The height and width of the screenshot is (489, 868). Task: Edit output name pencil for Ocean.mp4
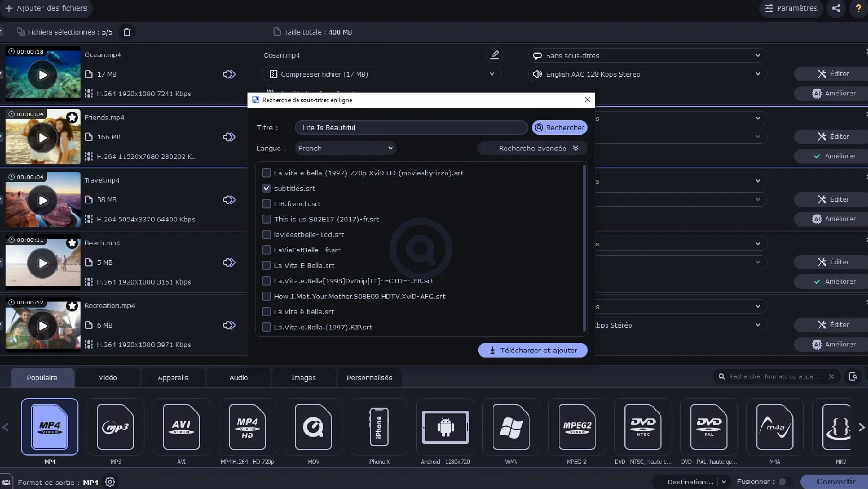[x=494, y=55]
